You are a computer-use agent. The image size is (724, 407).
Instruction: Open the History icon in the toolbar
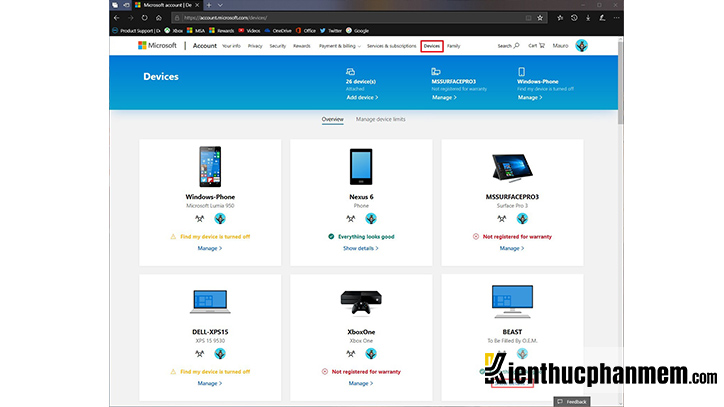point(574,18)
